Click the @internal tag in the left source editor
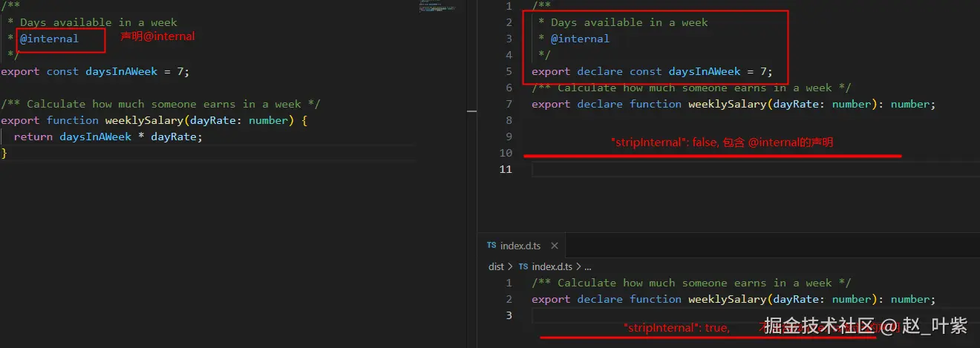Viewport: 980px width, 348px height. point(49,39)
